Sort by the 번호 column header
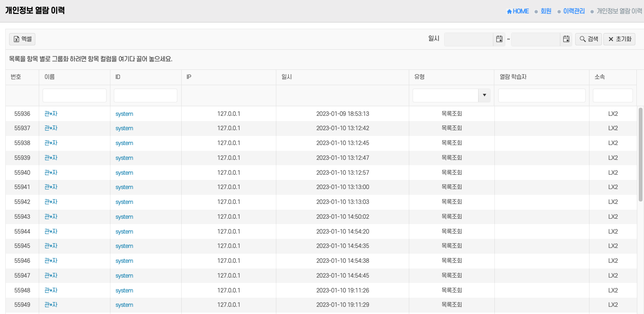 coord(16,77)
